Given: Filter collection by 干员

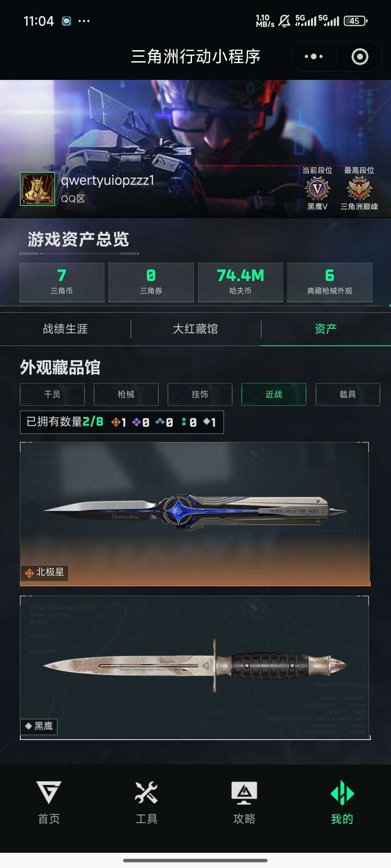Looking at the screenshot, I should 52,394.
